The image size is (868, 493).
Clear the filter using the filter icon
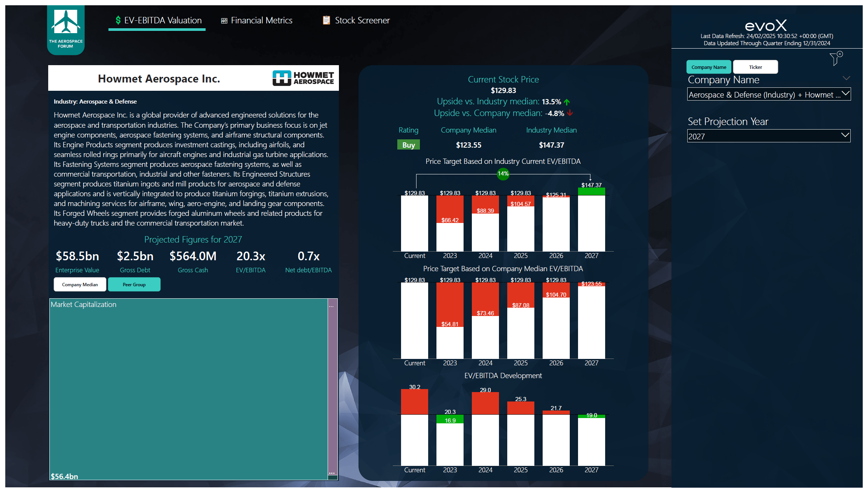[x=834, y=59]
